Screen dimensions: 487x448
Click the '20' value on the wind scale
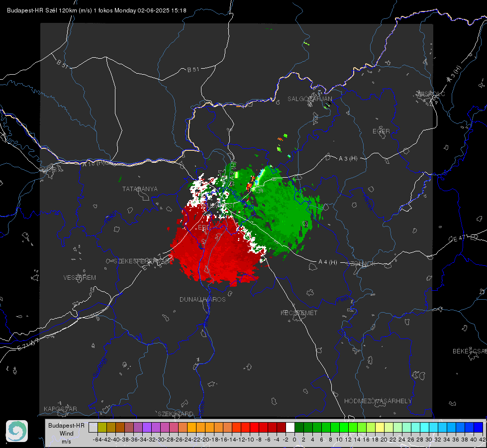[x=384, y=440]
